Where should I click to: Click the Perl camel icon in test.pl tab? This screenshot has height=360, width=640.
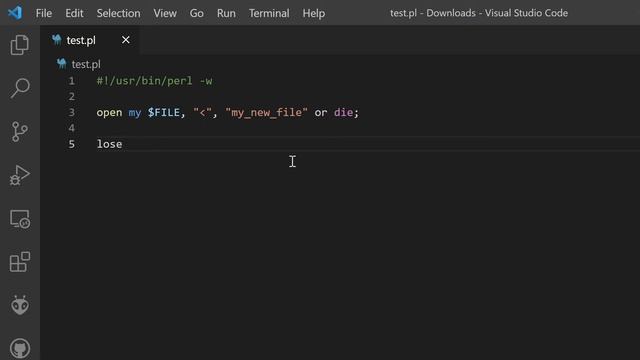57,40
